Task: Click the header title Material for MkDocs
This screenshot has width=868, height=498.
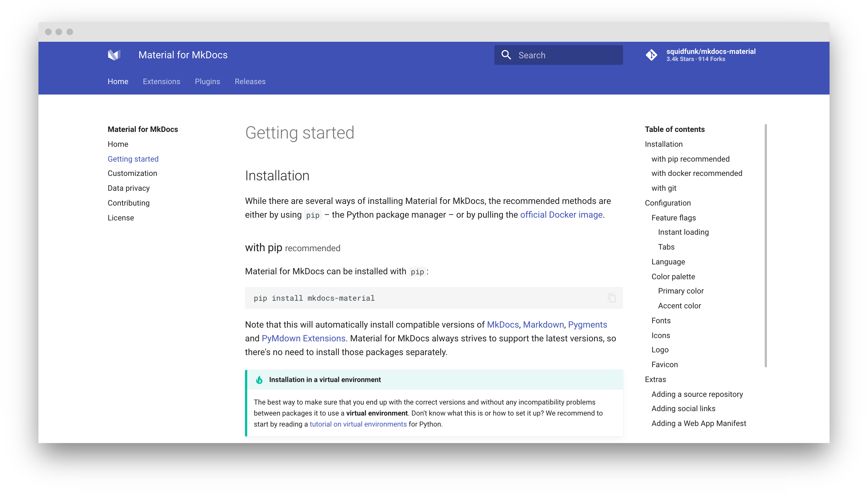Action: (x=183, y=55)
